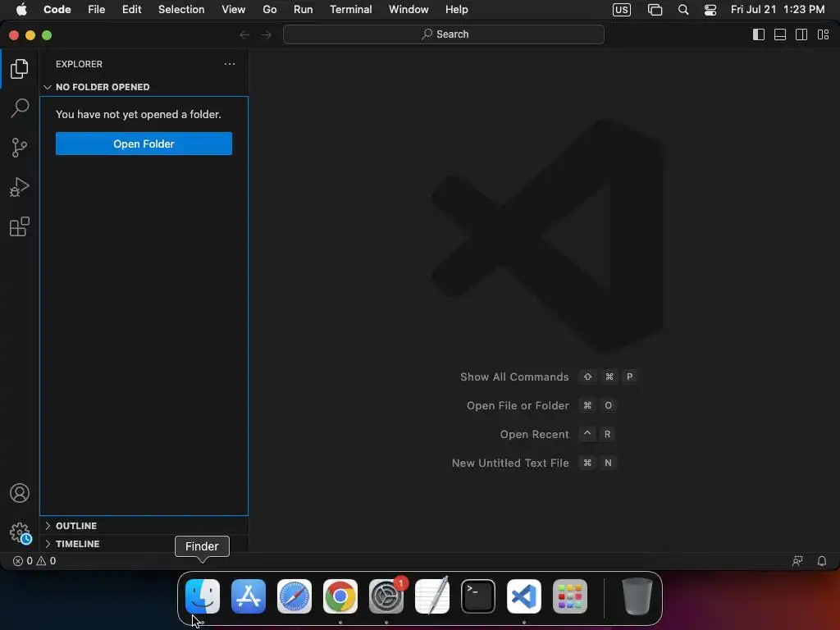The image size is (840, 630).
Task: Click the date and time in menu bar
Action: pyautogui.click(x=778, y=10)
